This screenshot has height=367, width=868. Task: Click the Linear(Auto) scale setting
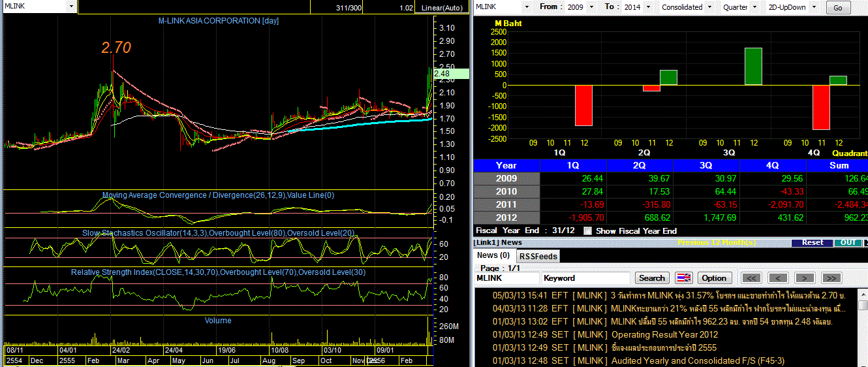point(442,8)
